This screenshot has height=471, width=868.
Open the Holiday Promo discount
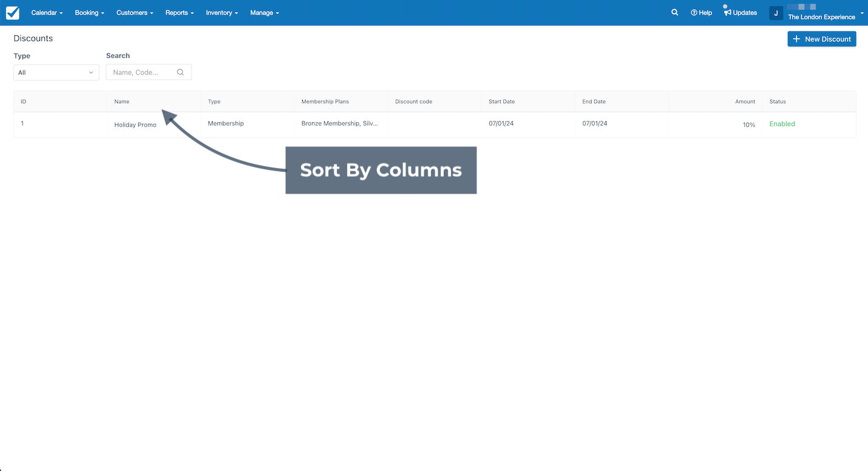(x=135, y=125)
